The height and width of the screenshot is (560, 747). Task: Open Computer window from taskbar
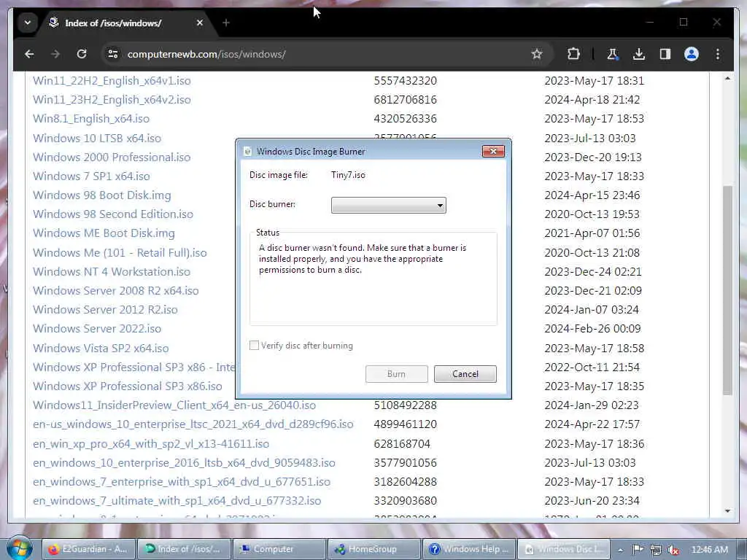tap(279, 549)
